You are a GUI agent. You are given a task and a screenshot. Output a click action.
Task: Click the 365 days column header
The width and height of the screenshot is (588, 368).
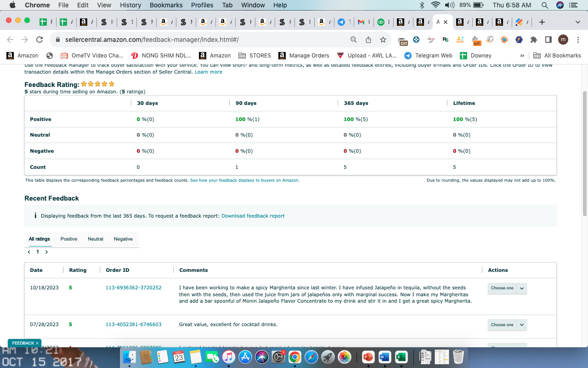356,103
